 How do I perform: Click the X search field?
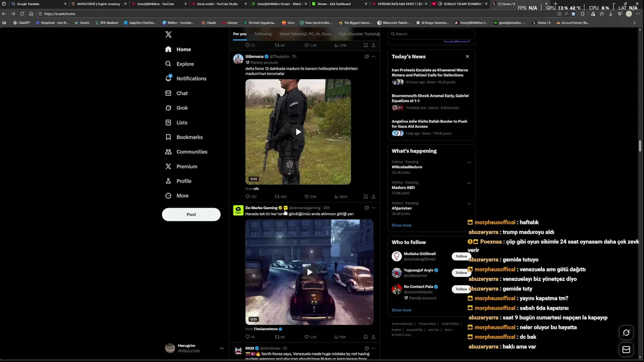(x=432, y=34)
